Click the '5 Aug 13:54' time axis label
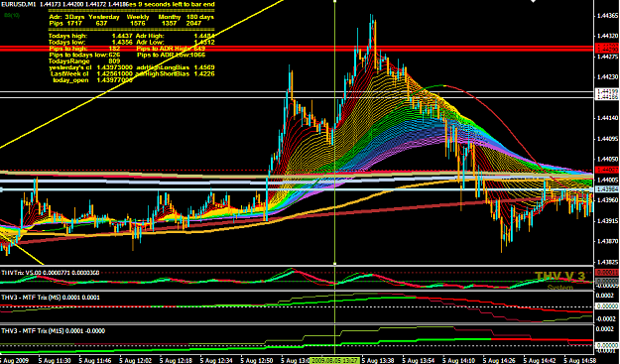 [419, 360]
